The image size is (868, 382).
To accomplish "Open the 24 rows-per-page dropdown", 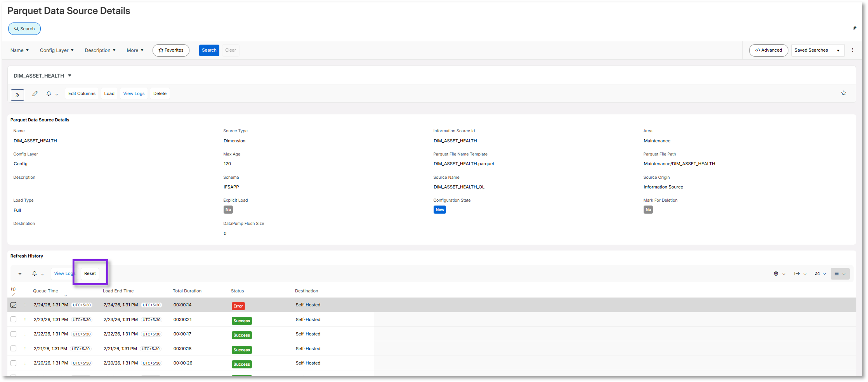I will point(820,274).
